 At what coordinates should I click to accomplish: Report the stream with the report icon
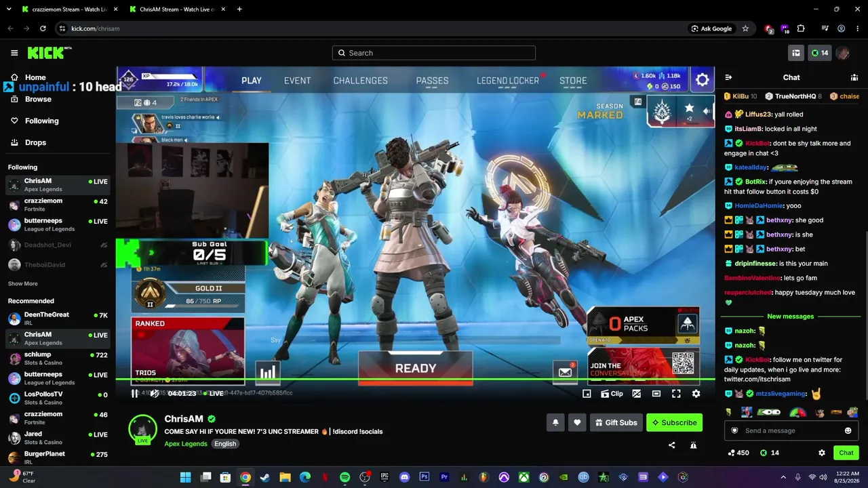pos(693,445)
